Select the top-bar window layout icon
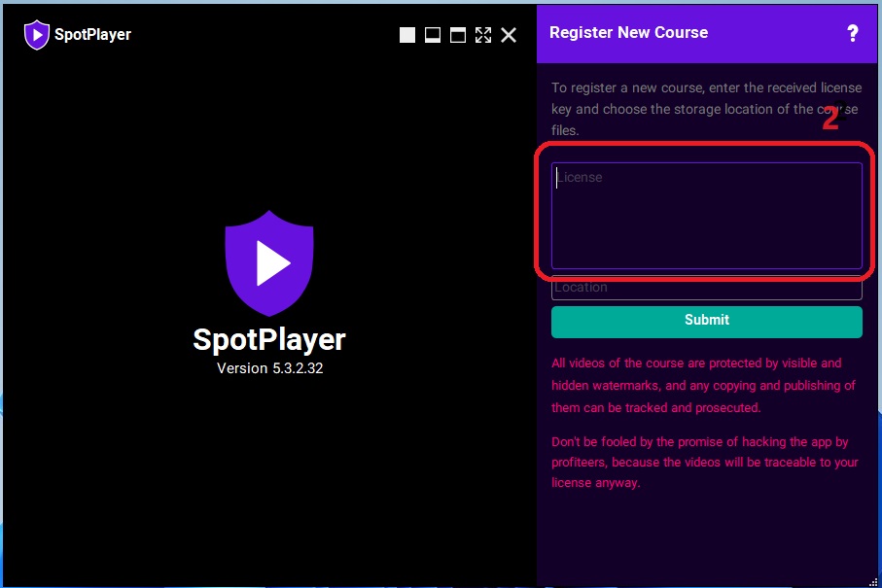Image resolution: width=882 pixels, height=588 pixels. 458,35
